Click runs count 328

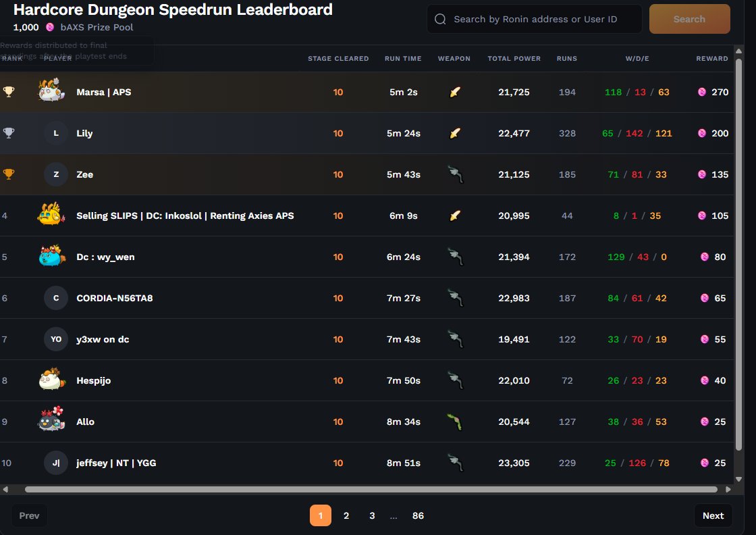[x=567, y=133]
